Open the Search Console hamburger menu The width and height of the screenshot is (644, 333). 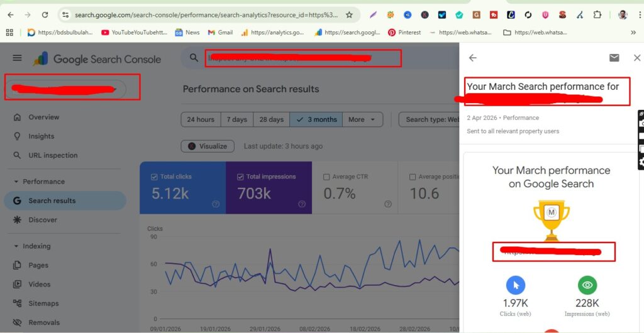coord(17,58)
